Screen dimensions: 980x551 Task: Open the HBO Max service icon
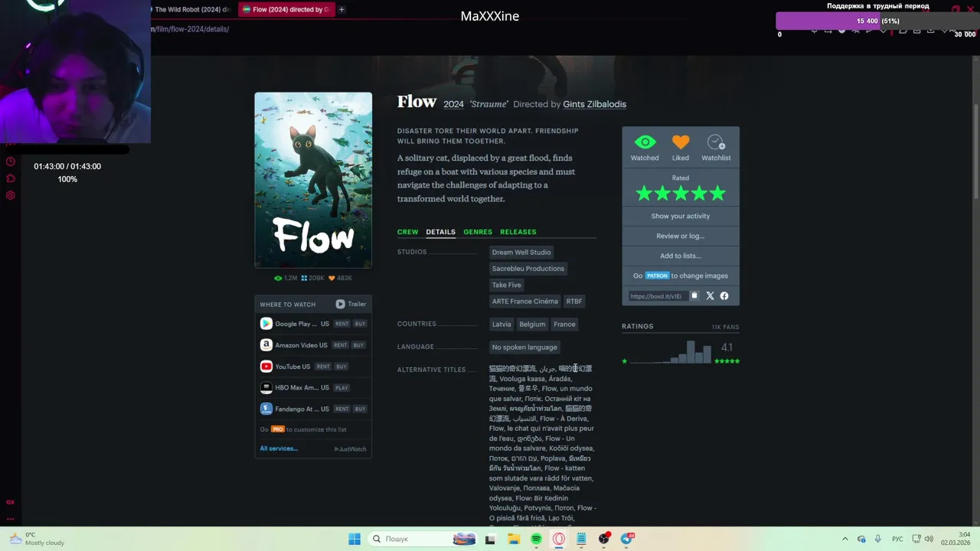[266, 388]
